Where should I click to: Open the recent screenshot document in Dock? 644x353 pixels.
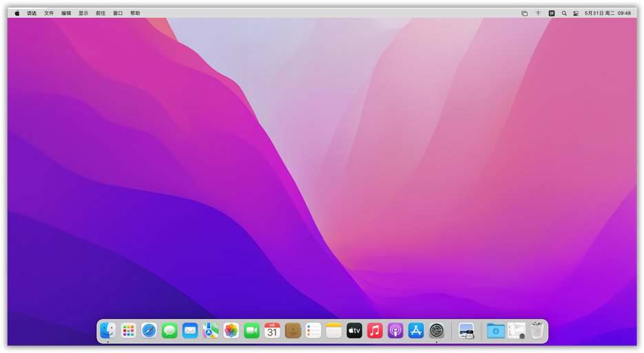[x=517, y=330]
